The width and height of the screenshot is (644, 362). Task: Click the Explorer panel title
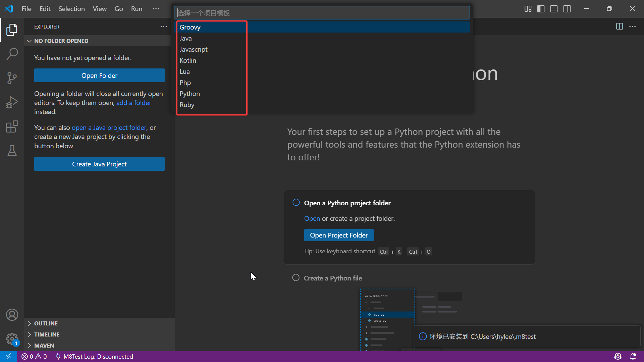pyautogui.click(x=47, y=27)
